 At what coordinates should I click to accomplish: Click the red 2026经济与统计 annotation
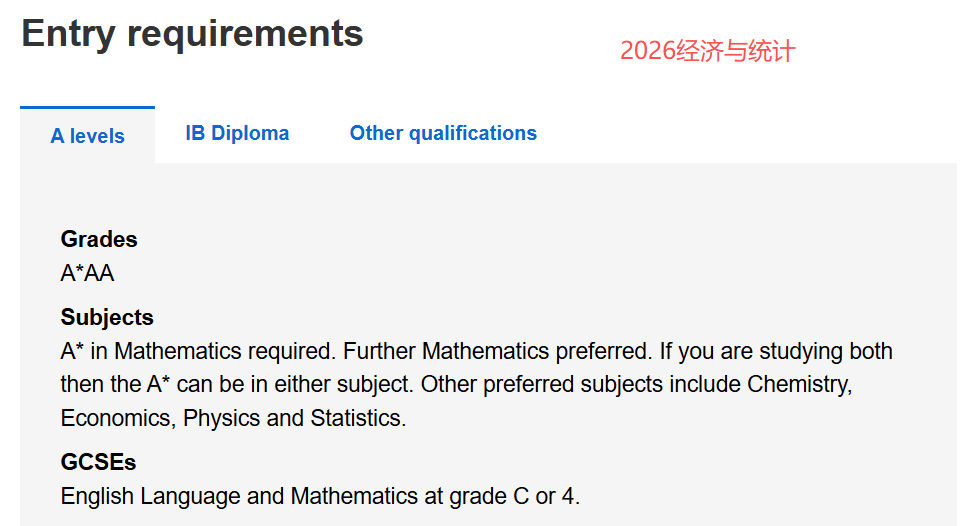(707, 51)
